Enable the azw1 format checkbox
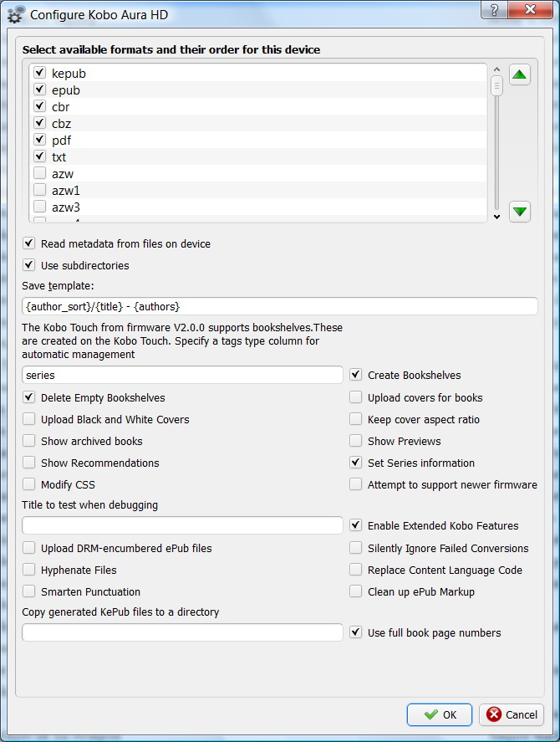This screenshot has height=742, width=560. click(x=40, y=190)
